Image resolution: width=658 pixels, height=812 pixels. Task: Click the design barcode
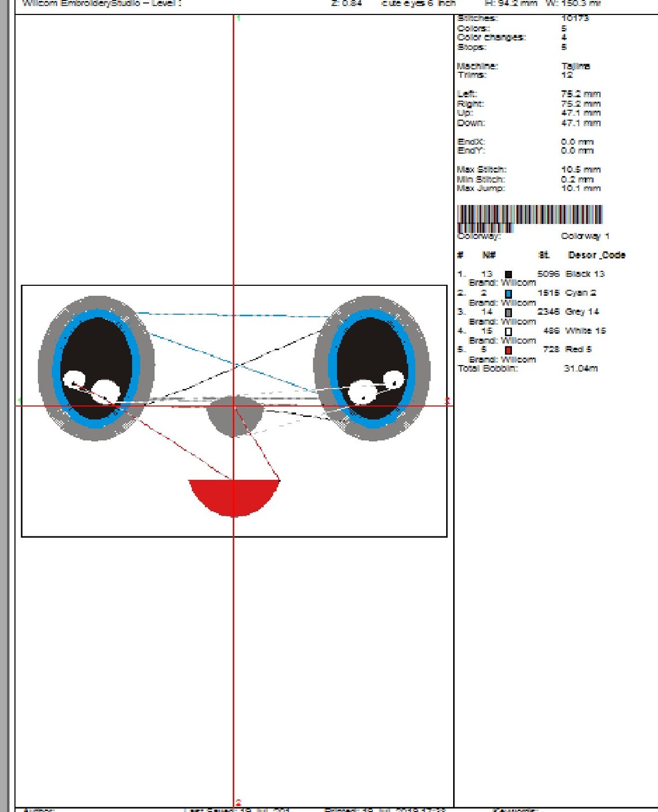pos(529,218)
